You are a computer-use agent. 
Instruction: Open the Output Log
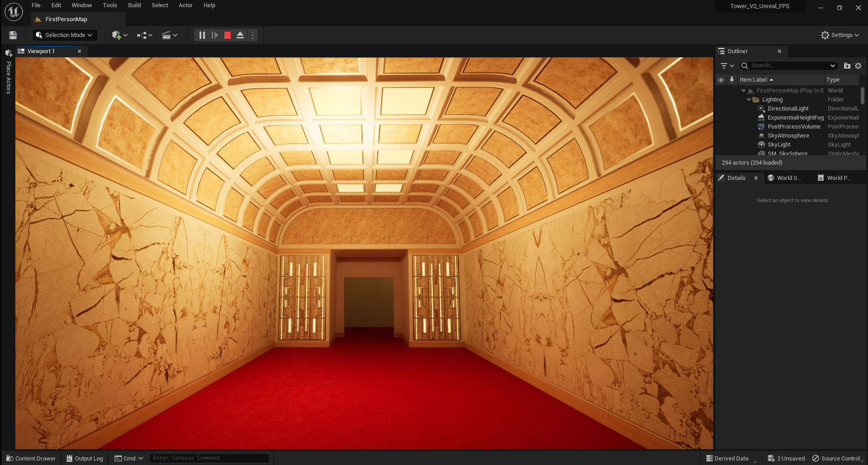click(85, 459)
